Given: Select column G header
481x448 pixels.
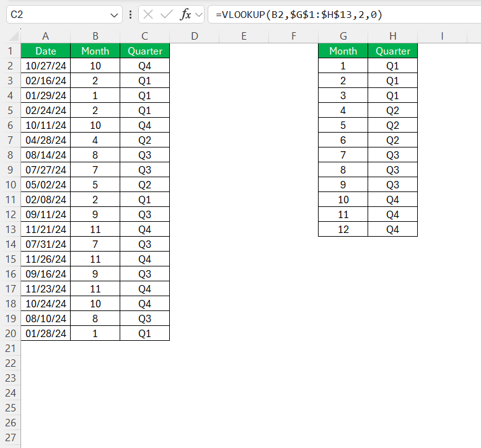Looking at the screenshot, I should [x=343, y=36].
